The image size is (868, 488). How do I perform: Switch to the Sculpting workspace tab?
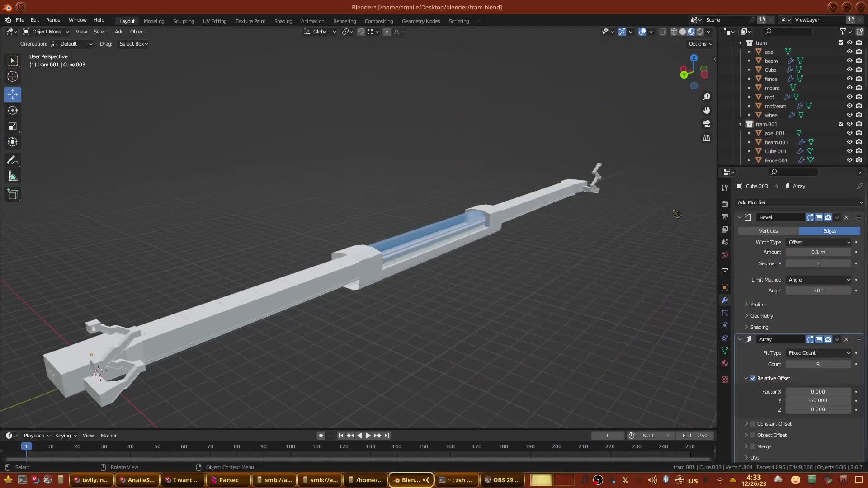coord(183,21)
